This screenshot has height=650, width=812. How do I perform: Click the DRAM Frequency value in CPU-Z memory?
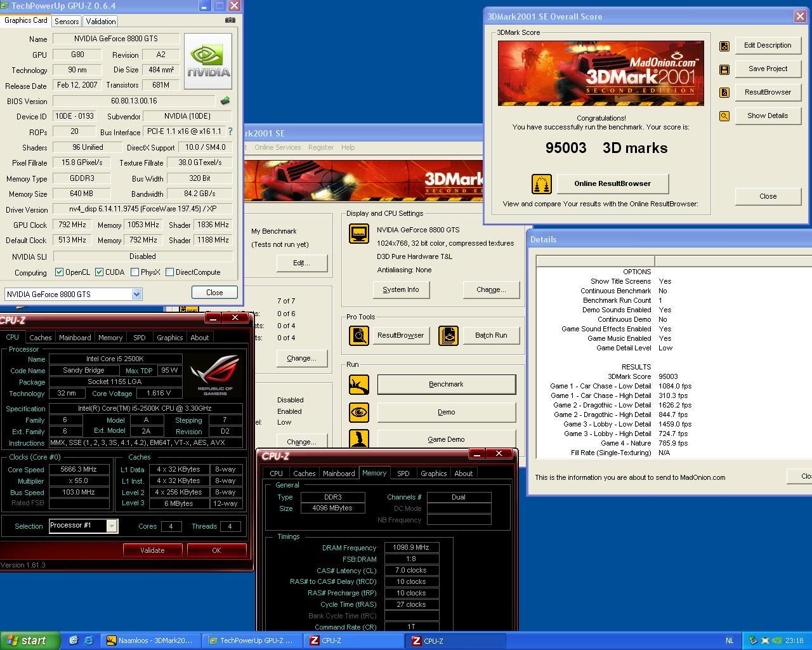412,547
